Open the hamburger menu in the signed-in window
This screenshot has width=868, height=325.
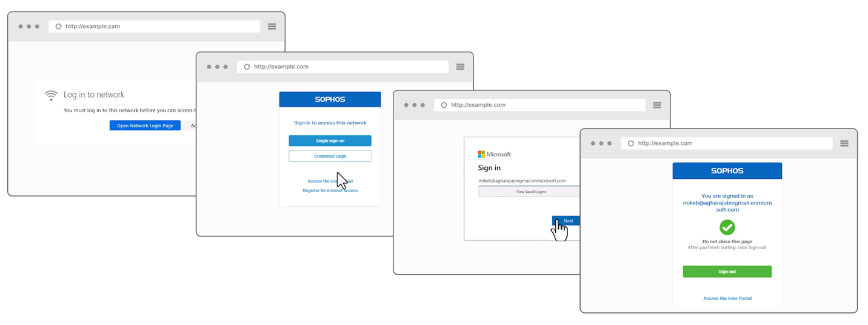click(844, 144)
